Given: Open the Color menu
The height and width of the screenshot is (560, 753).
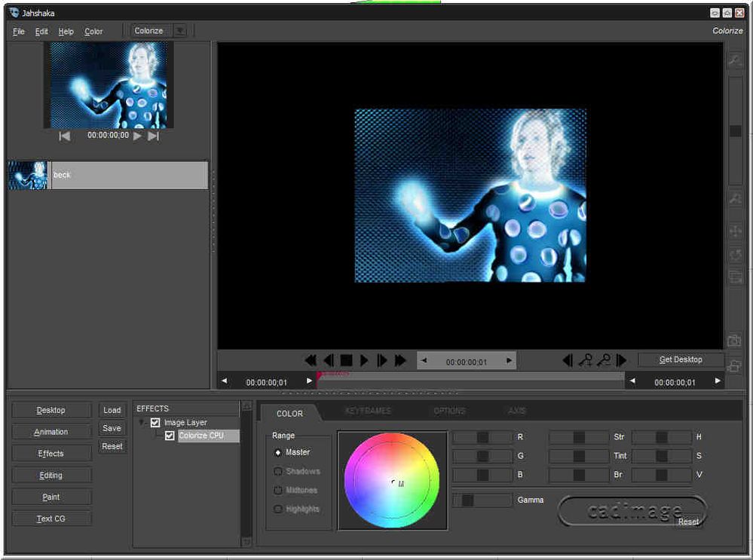Looking at the screenshot, I should click(93, 32).
